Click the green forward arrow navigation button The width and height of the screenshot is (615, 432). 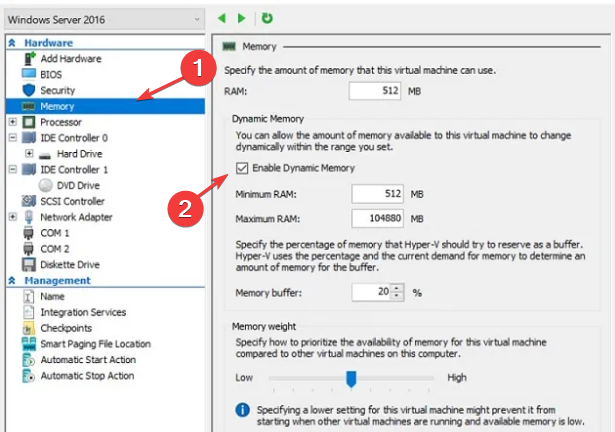242,18
